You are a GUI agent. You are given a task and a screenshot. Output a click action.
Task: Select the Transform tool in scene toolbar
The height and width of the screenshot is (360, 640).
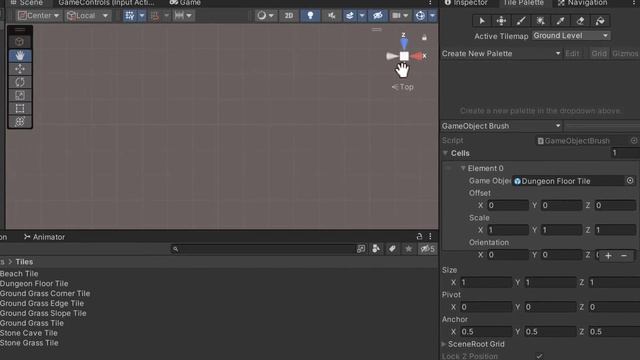[x=20, y=121]
